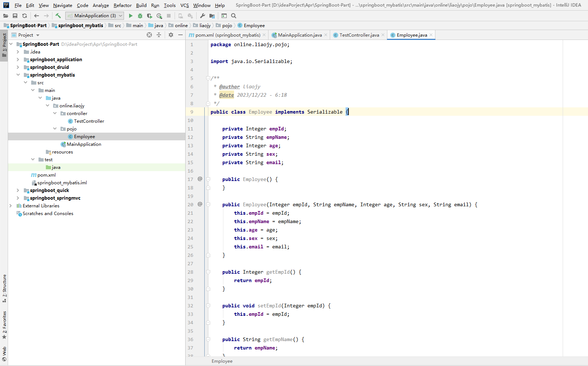Close the TestController.java tab
The width and height of the screenshot is (588, 366).
(x=383, y=35)
